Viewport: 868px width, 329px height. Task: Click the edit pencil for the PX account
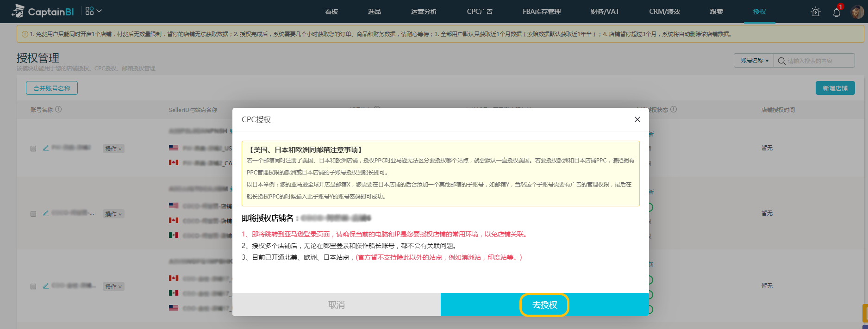point(46,148)
